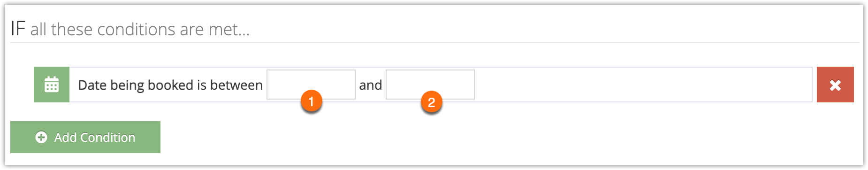Click the word 'and' between date fields

click(x=371, y=85)
